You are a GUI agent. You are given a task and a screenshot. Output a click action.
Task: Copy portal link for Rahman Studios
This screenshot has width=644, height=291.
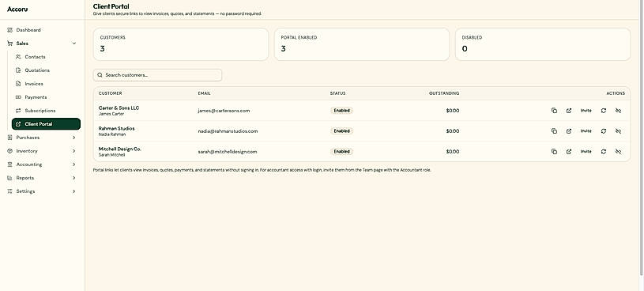point(554,131)
